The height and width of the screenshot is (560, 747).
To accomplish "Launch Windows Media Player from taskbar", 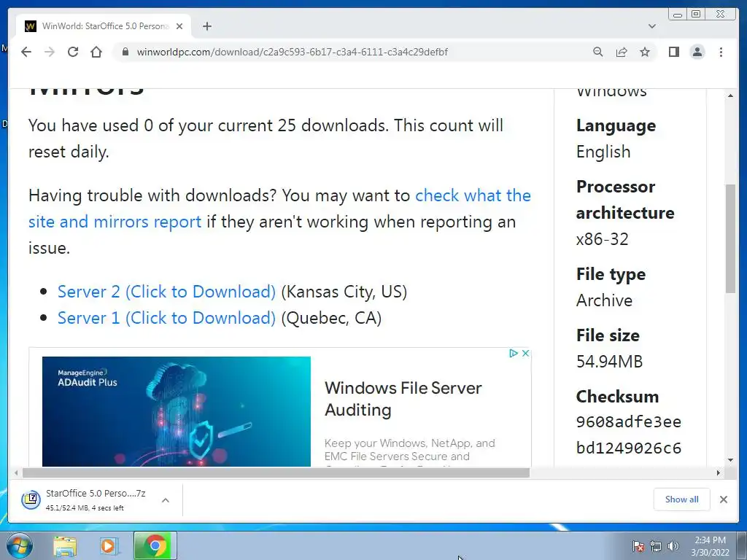I will coord(108,545).
